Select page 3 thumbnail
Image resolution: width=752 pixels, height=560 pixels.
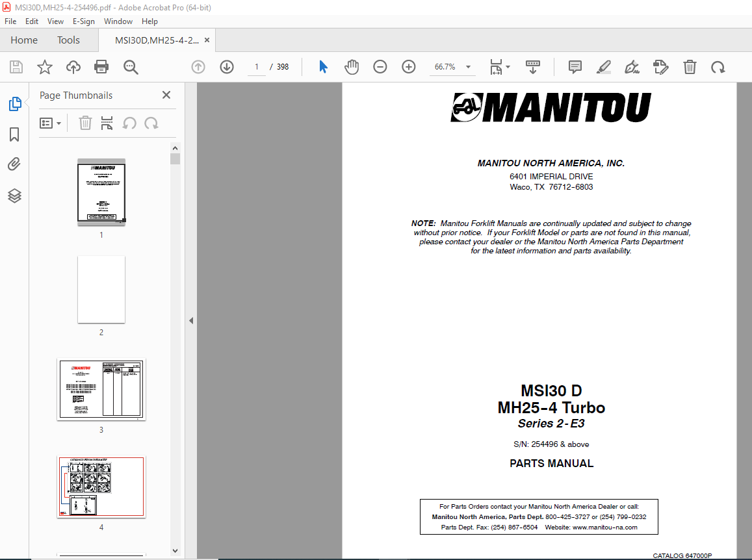tap(101, 389)
